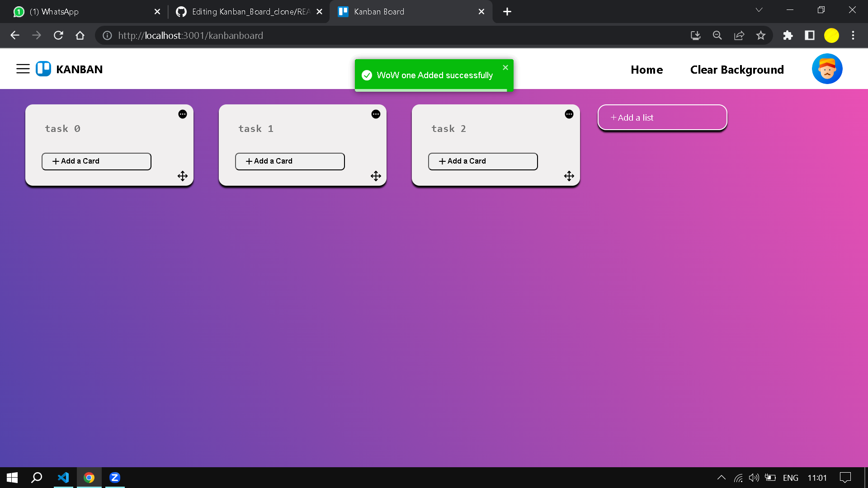The width and height of the screenshot is (868, 488).
Task: Open the Zoom app from the taskbar
Action: tap(115, 478)
